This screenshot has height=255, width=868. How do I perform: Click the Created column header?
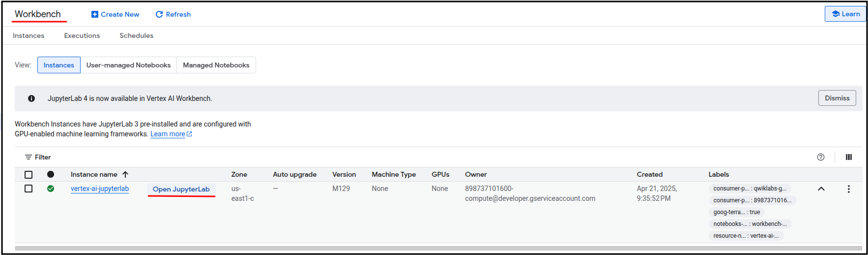[x=650, y=174]
